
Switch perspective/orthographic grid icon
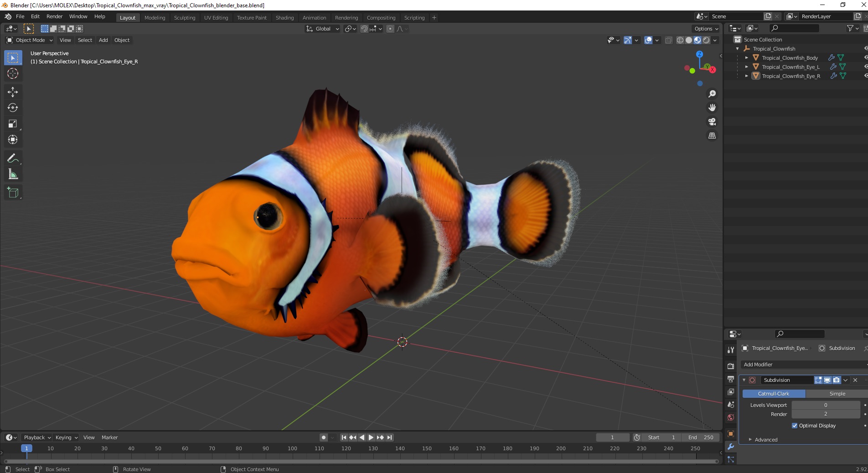click(x=712, y=136)
